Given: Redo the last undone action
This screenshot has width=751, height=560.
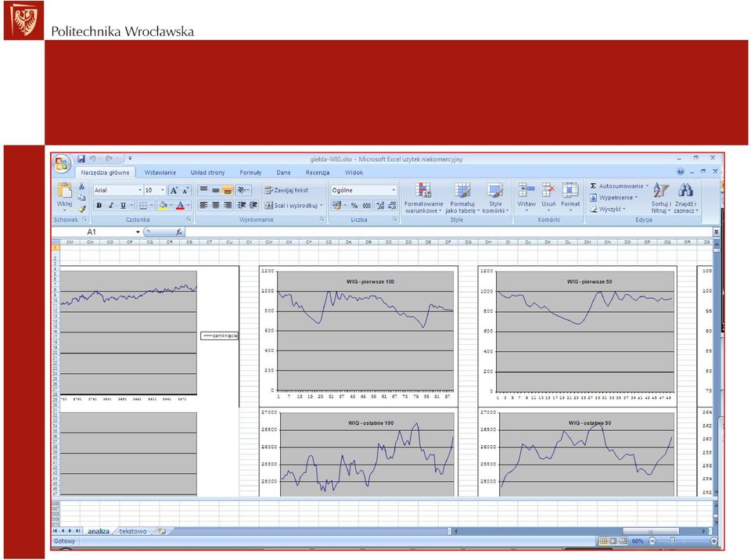Looking at the screenshot, I should tap(109, 159).
